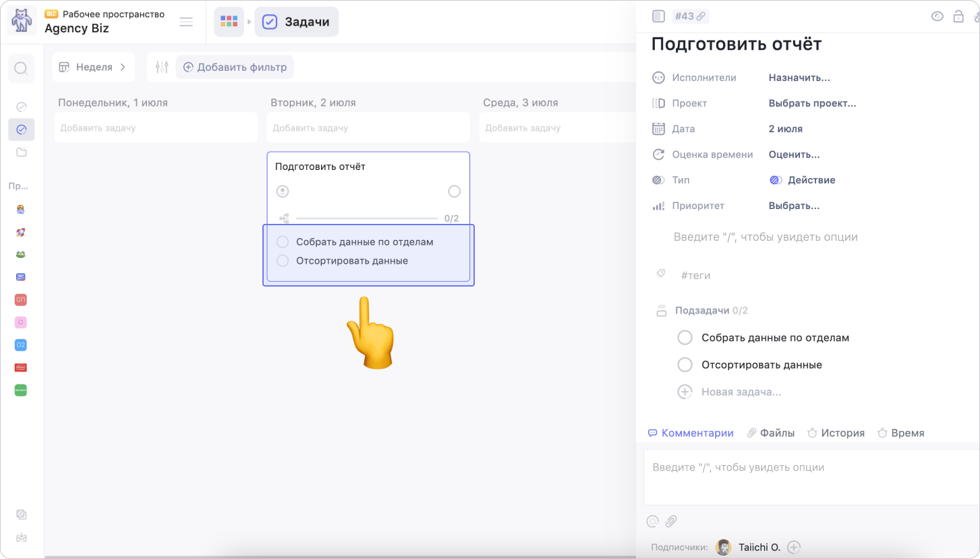Expand the 'Неделя' view selector
Viewport: 980px width, 559px height.
point(93,67)
